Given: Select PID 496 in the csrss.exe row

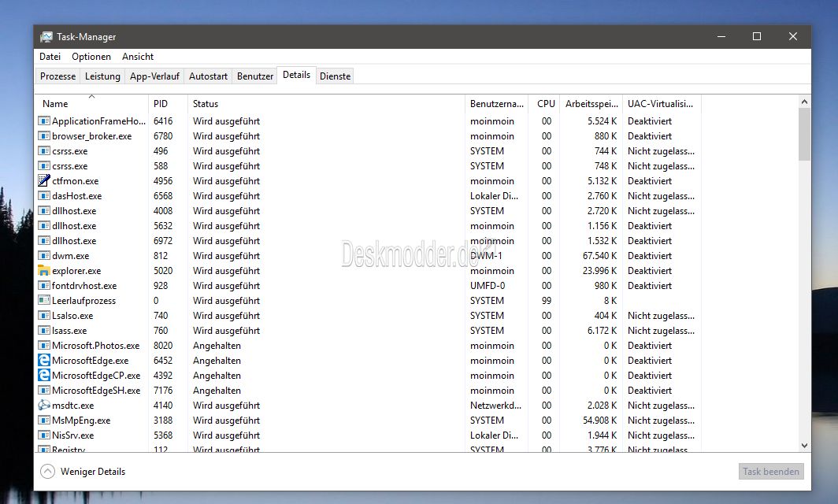Looking at the screenshot, I should pos(161,150).
